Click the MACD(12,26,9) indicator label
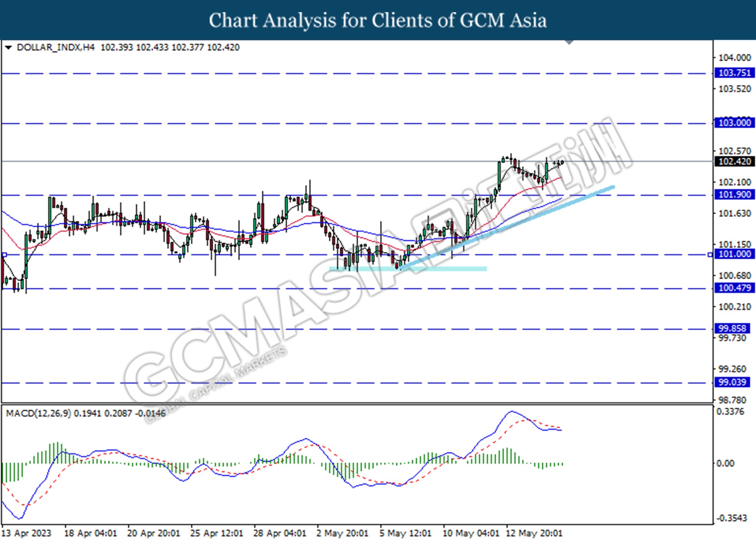 pos(39,413)
